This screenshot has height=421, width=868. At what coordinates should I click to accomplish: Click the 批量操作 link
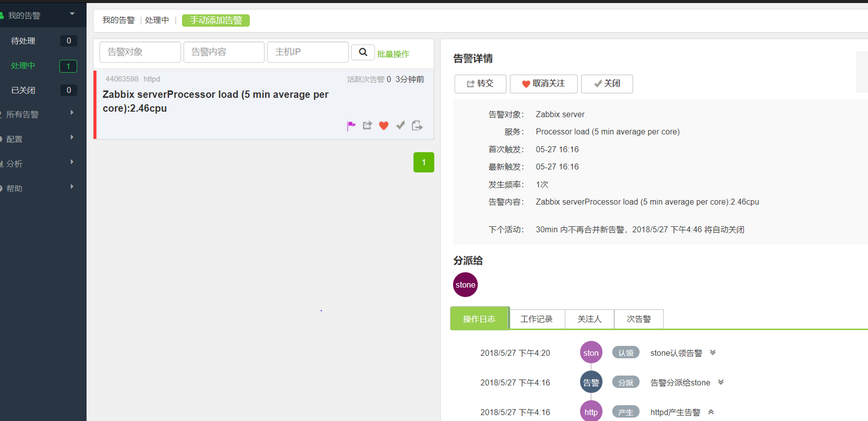(x=393, y=54)
